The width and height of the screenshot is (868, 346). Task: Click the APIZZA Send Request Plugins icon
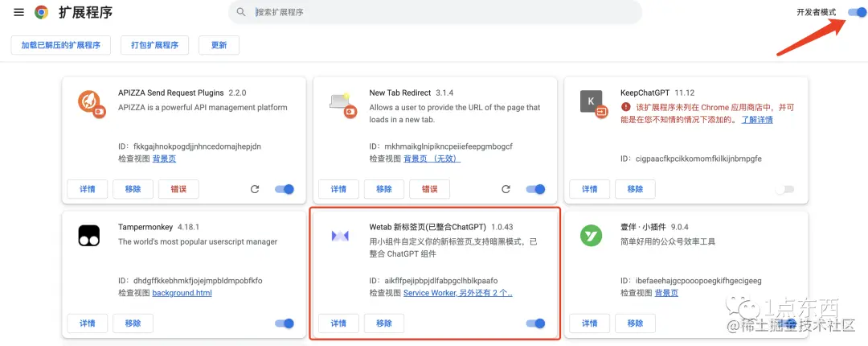[92, 105]
